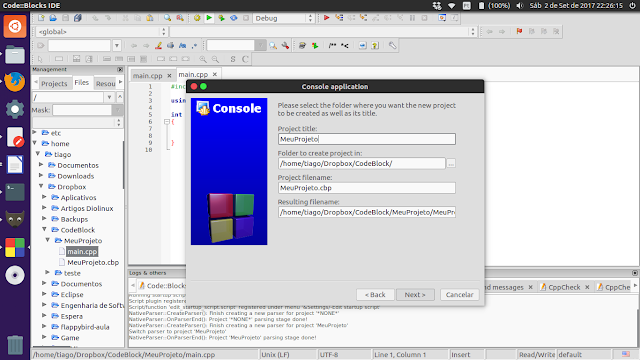Expand the Artigos Diolinux folder
Viewport: 640px width, 360px height.
coord(44,208)
